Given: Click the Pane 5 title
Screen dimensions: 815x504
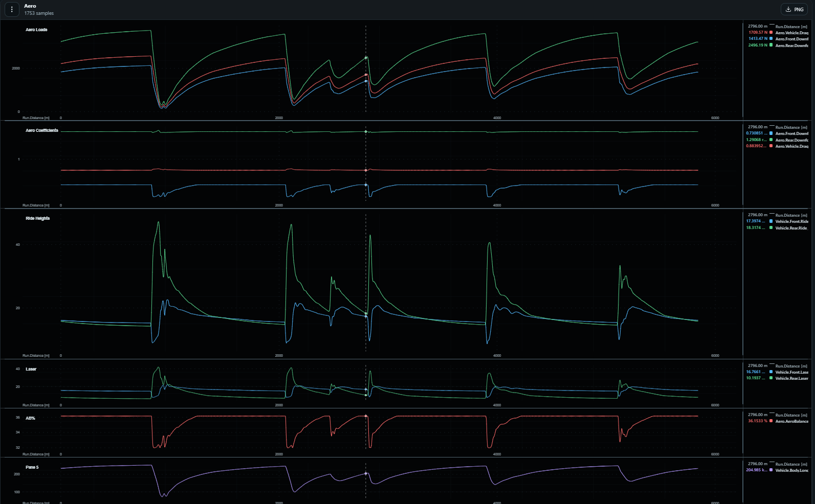Looking at the screenshot, I should coord(32,467).
